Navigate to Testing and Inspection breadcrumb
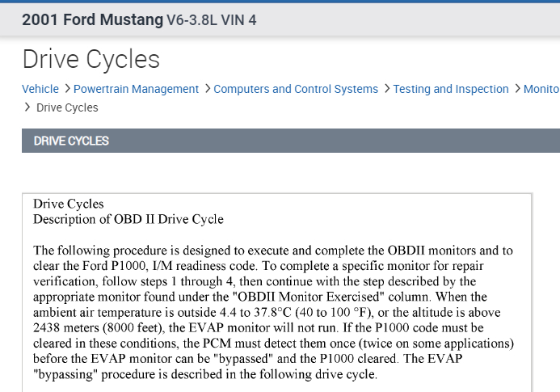560x392 pixels. pyautogui.click(x=451, y=89)
